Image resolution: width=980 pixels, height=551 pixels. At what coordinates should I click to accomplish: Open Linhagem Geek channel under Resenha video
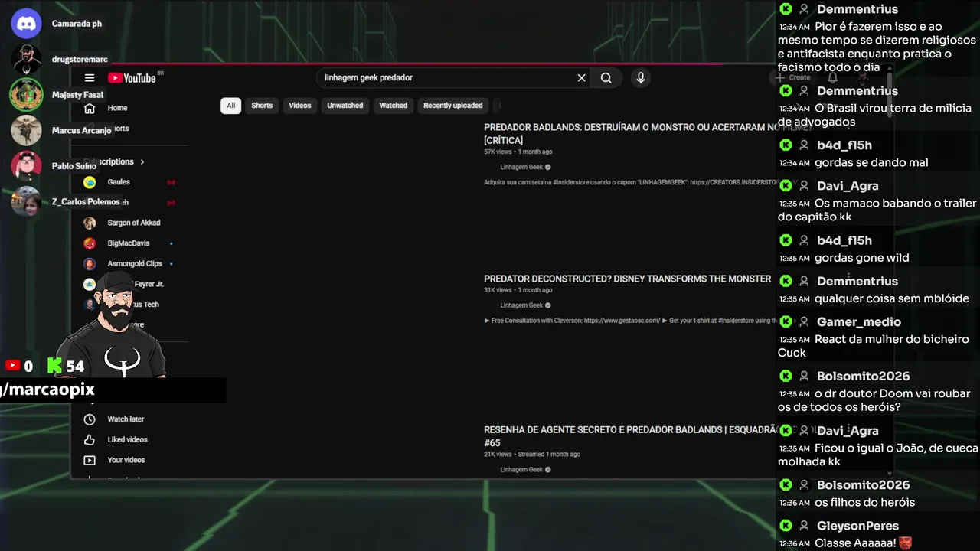click(521, 470)
